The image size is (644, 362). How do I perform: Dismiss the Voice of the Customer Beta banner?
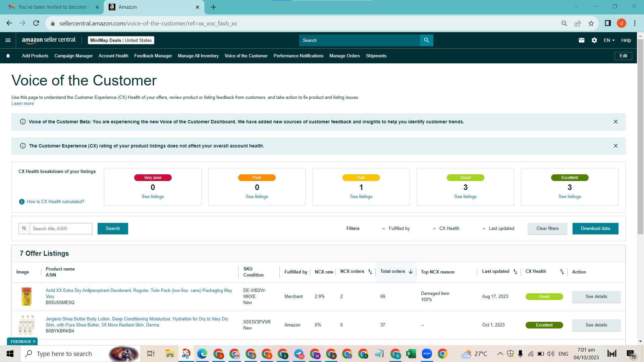click(x=615, y=122)
